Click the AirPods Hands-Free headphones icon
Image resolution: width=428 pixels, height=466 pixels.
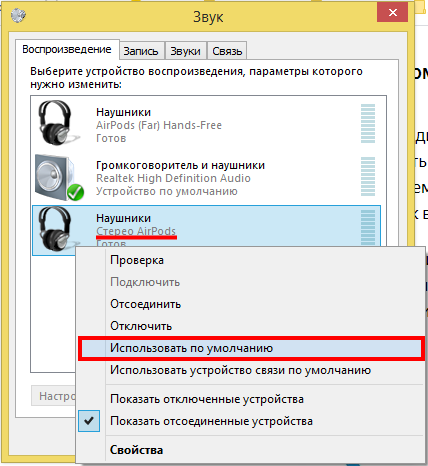point(57,123)
